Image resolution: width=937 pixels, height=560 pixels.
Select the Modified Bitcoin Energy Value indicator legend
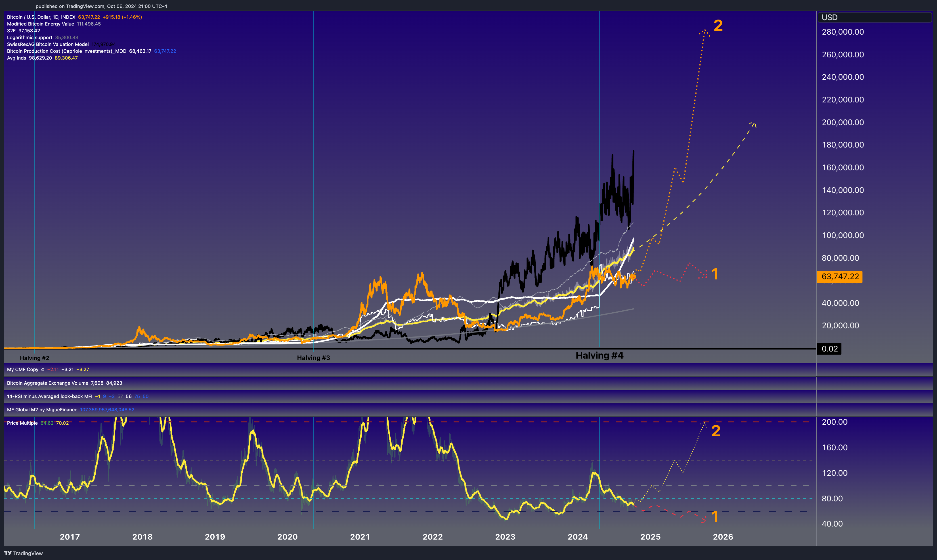[40, 24]
